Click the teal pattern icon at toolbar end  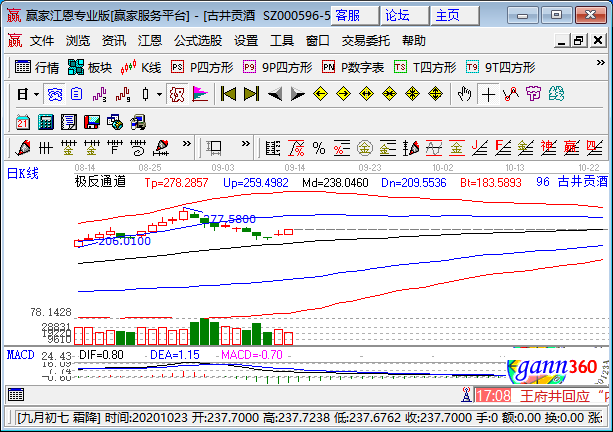tap(556, 94)
